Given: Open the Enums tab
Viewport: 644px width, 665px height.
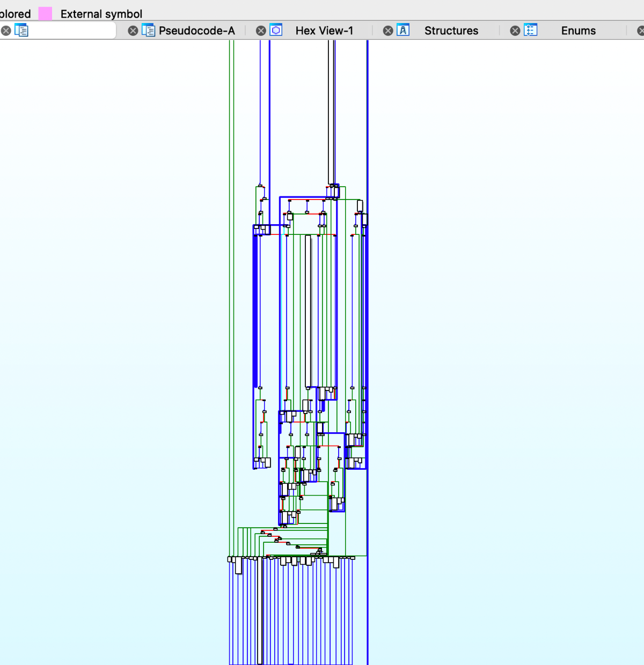Looking at the screenshot, I should (579, 31).
